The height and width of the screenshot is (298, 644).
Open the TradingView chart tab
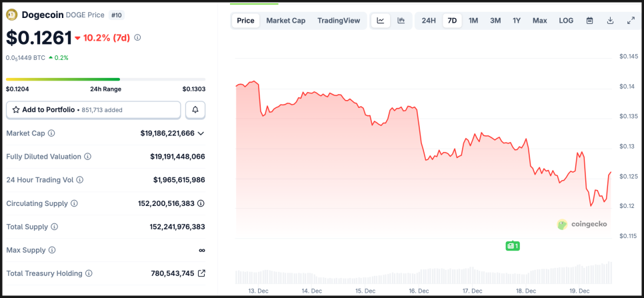click(x=339, y=21)
